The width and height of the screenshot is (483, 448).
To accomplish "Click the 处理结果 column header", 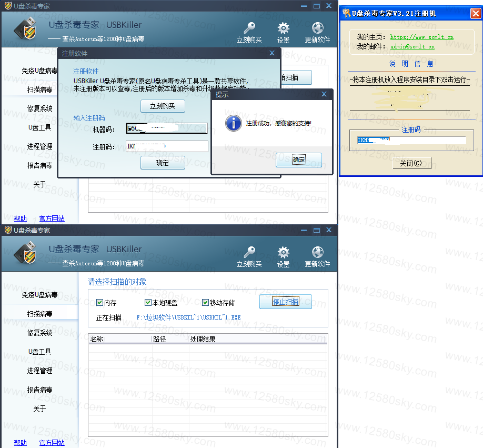I will point(257,339).
